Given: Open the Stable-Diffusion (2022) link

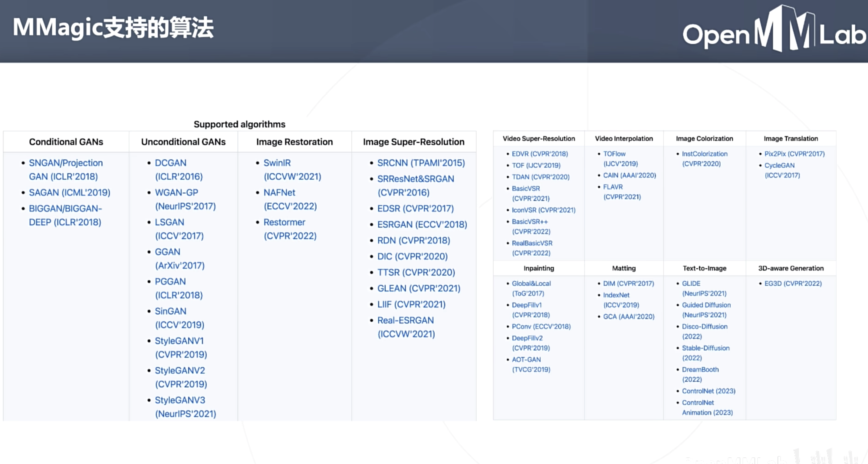Looking at the screenshot, I should pyautogui.click(x=705, y=348).
